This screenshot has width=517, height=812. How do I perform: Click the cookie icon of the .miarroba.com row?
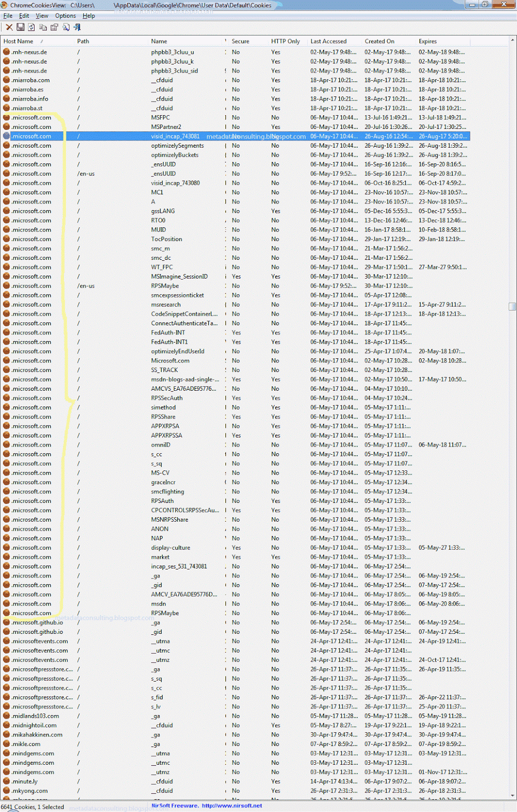click(7, 80)
